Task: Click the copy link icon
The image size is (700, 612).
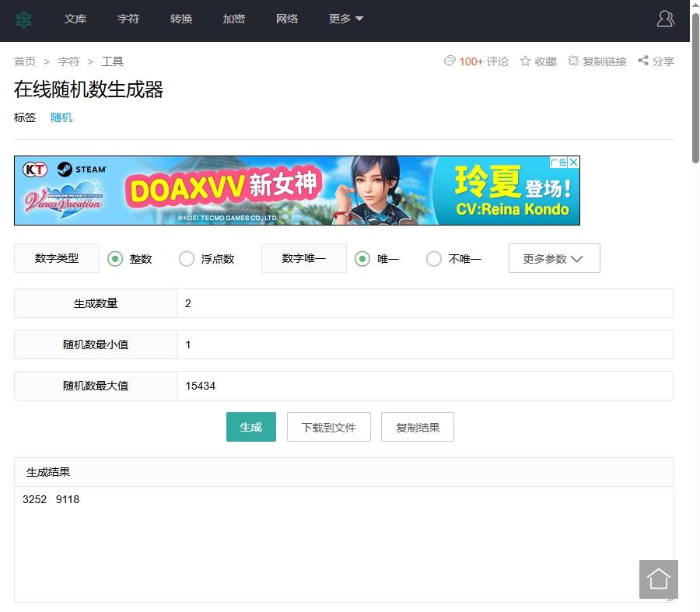Action: 574,61
